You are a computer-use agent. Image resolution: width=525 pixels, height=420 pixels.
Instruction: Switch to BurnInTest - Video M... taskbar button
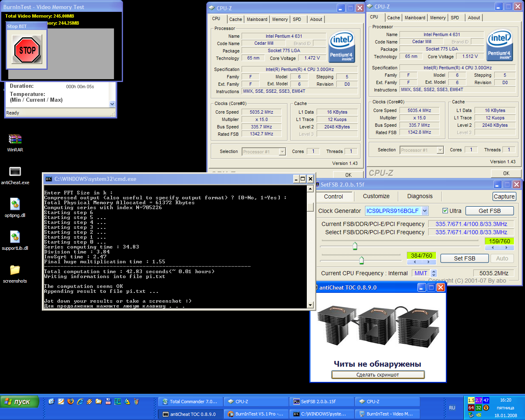click(387, 414)
